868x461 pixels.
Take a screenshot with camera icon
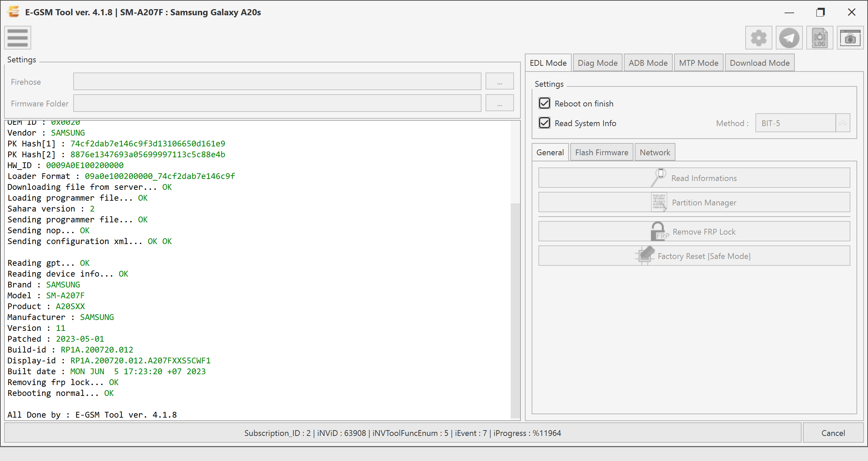click(x=850, y=38)
